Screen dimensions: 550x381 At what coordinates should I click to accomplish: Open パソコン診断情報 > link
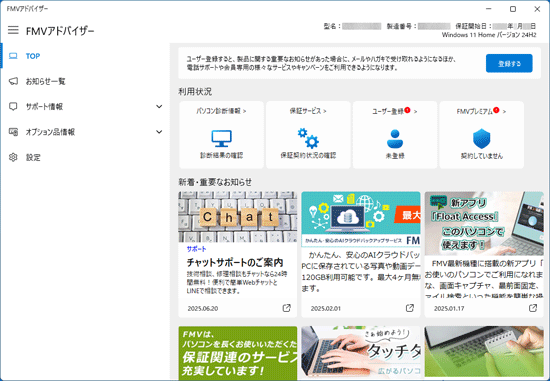point(221,111)
